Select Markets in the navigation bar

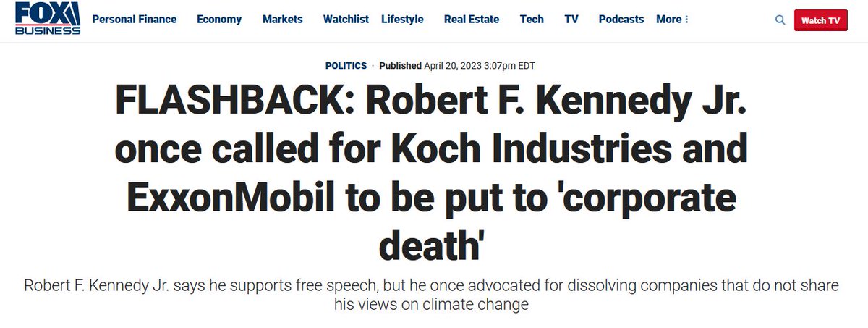pyautogui.click(x=282, y=20)
